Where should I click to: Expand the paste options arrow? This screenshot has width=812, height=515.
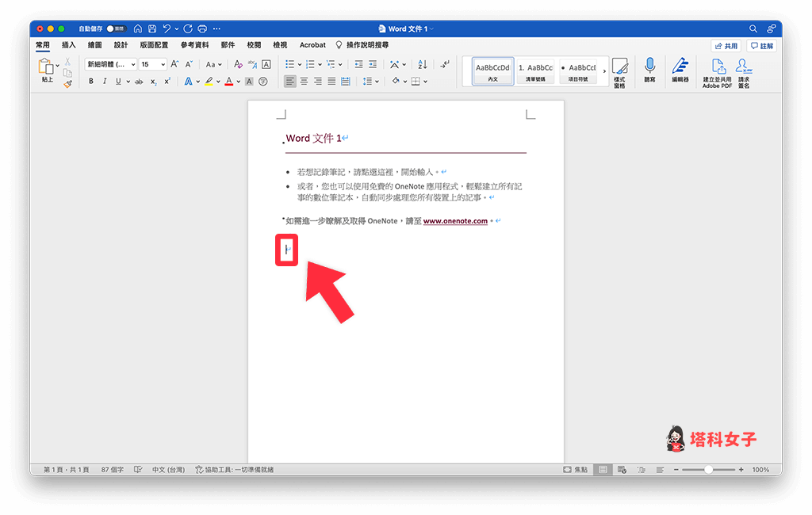click(57, 66)
